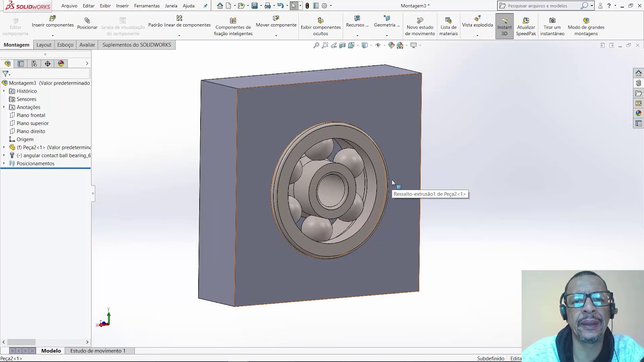Click the feature tree filter funnel

6,74
